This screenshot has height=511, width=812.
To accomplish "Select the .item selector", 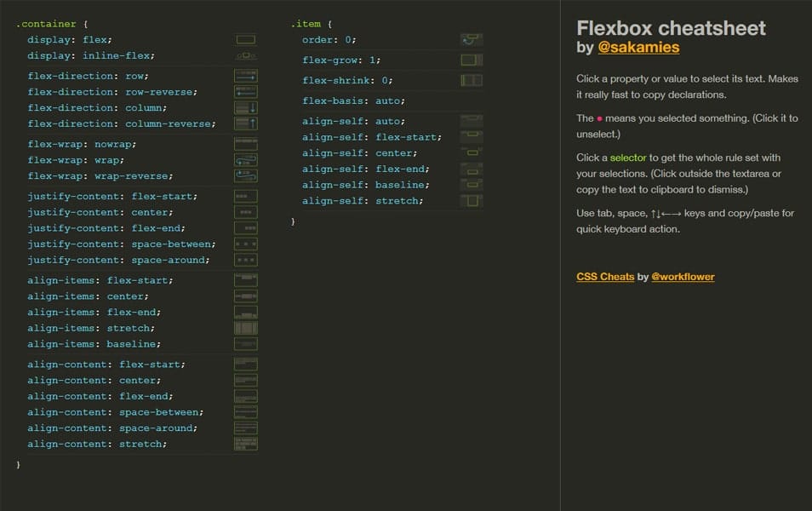I will click(307, 23).
